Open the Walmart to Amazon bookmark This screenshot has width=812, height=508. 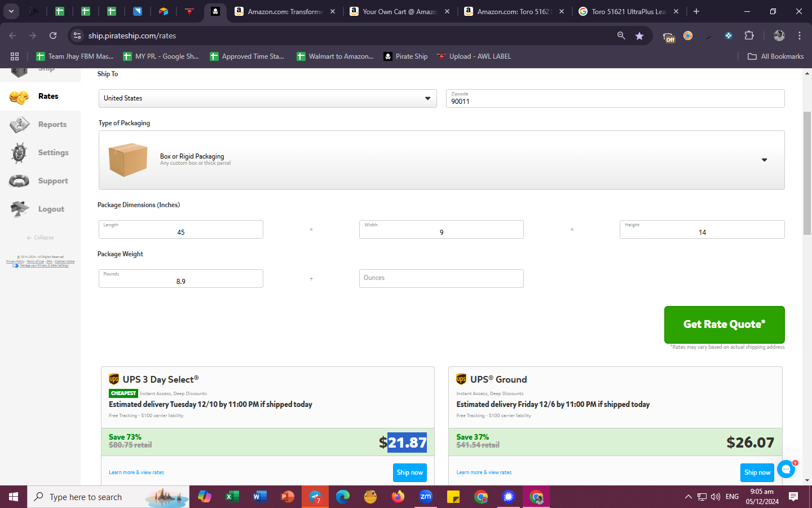(335, 56)
